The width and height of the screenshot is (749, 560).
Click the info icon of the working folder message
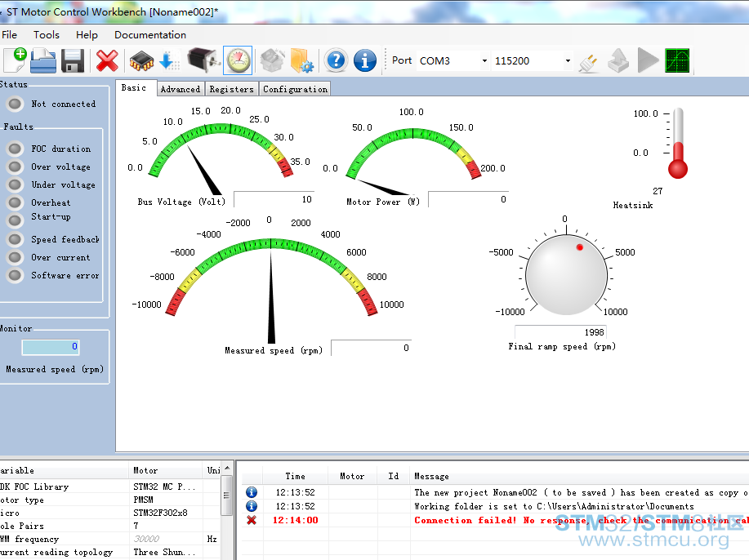(x=252, y=506)
